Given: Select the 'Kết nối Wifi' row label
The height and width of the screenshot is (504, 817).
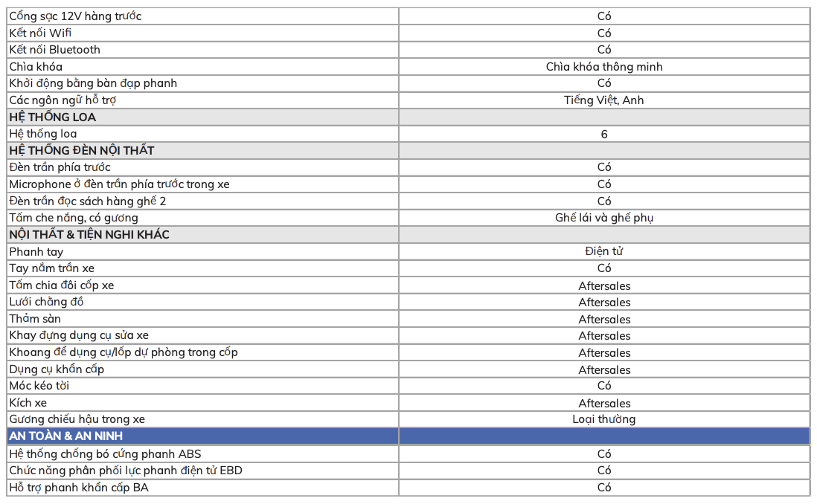Looking at the screenshot, I should pyautogui.click(x=40, y=33).
